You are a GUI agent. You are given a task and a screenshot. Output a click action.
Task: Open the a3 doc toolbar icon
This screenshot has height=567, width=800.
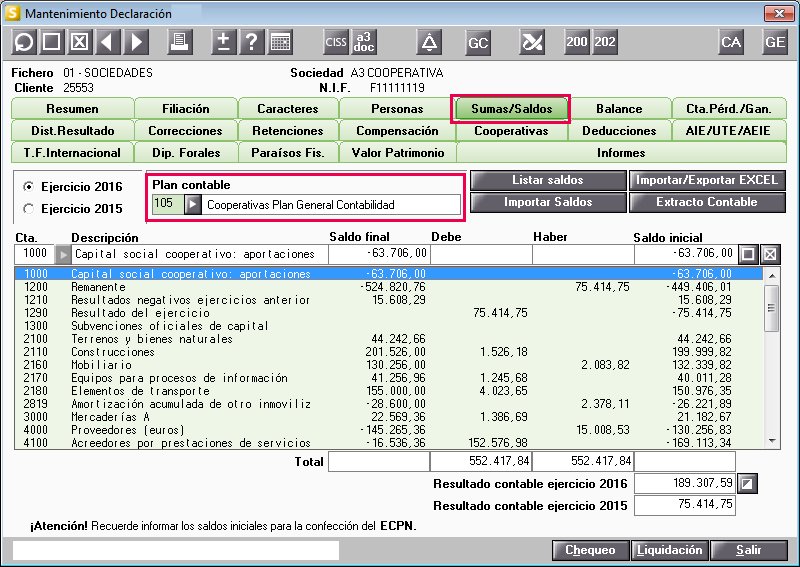pos(364,42)
